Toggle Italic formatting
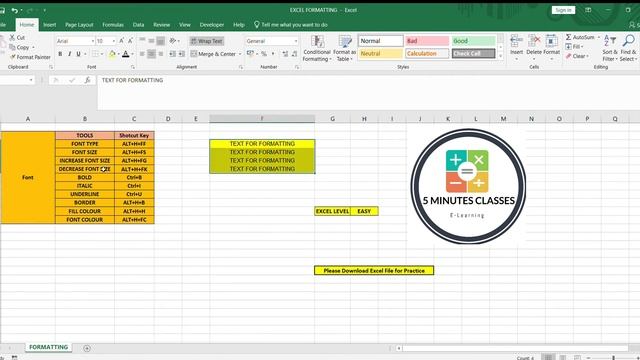The image size is (640, 360). (69, 54)
